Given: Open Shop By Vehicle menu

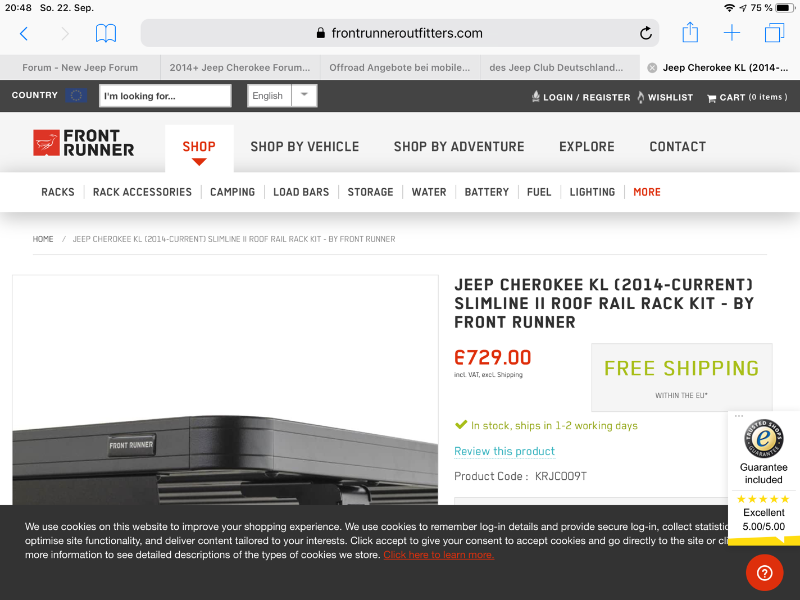Looking at the screenshot, I should coord(305,147).
